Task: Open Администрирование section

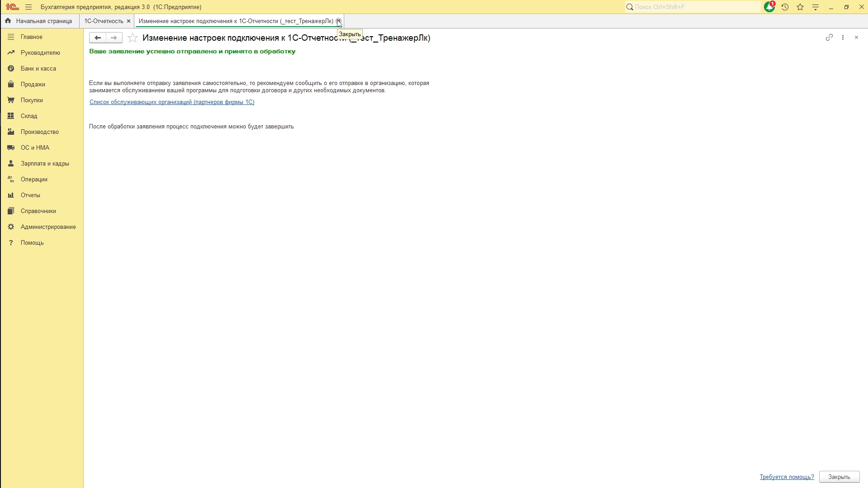Action: pos(42,227)
